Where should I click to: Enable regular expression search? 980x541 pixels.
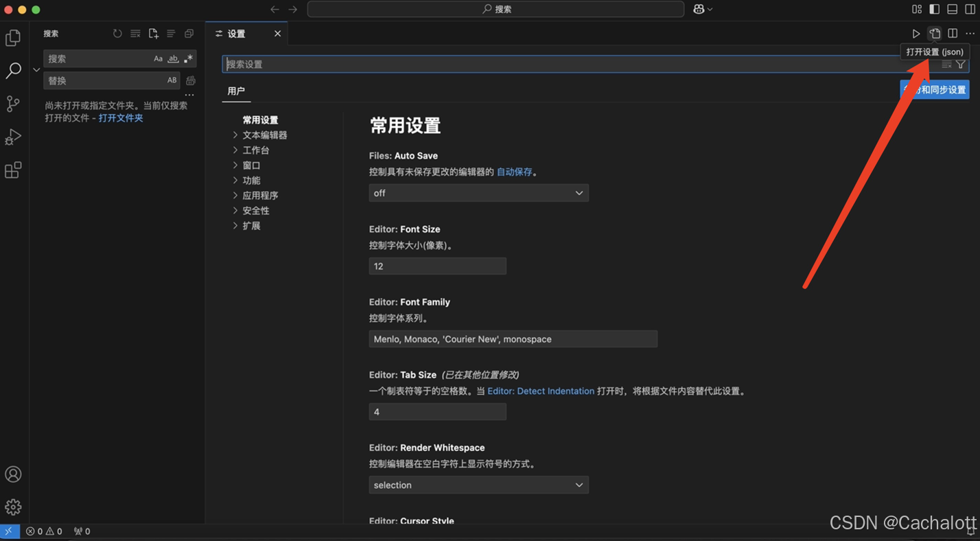188,58
